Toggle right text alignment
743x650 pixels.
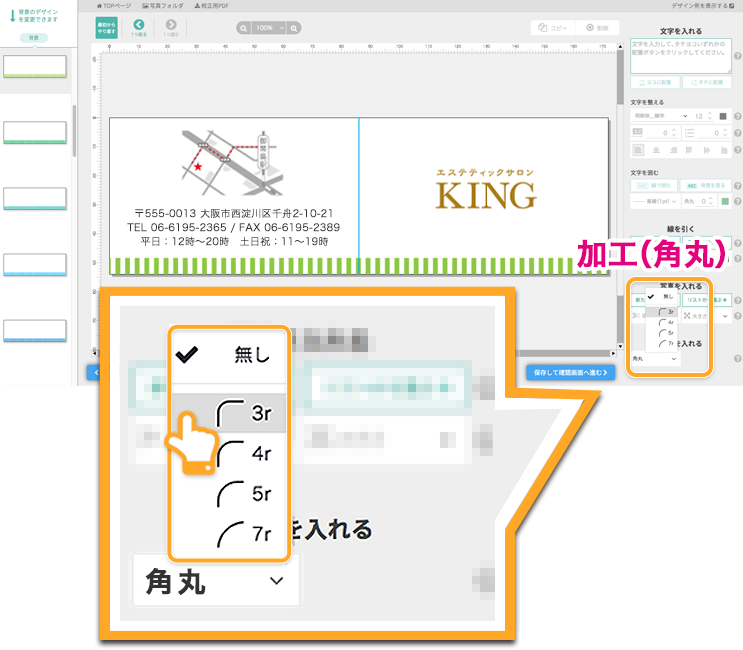(x=673, y=150)
